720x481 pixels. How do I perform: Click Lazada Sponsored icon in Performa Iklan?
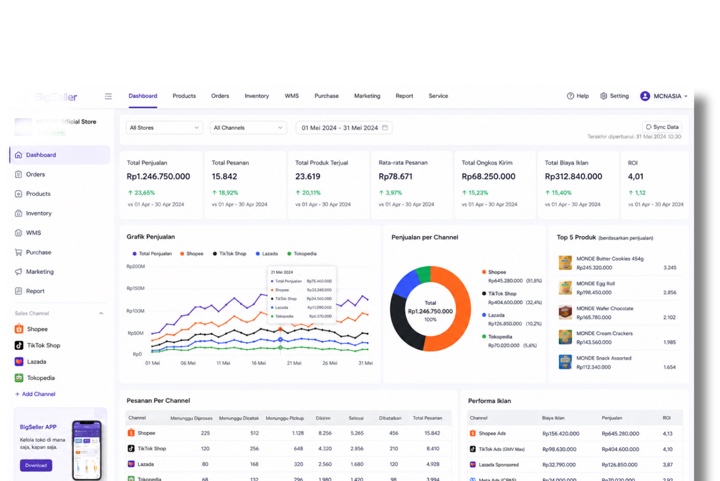coord(472,464)
